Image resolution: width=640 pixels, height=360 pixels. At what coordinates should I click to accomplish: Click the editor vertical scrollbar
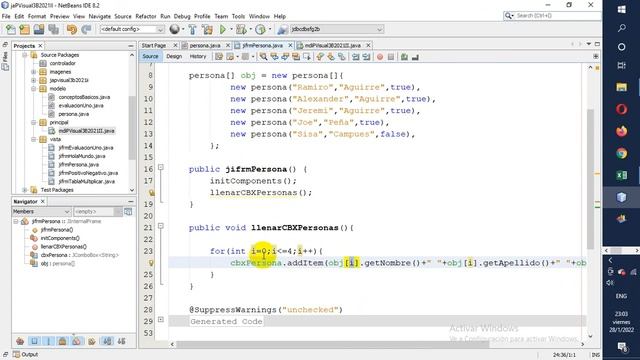pyautogui.click(x=591, y=179)
